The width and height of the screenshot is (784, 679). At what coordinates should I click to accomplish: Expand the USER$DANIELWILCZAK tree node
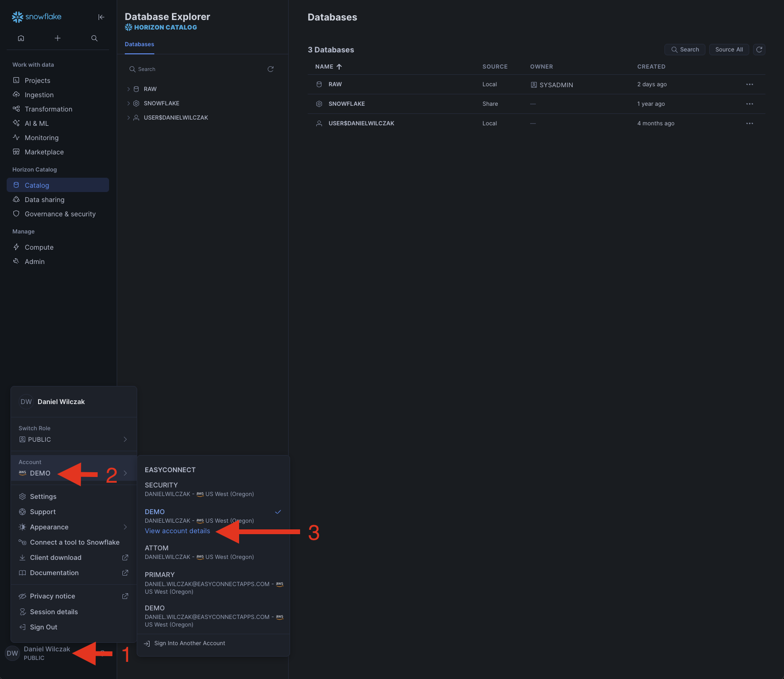129,118
